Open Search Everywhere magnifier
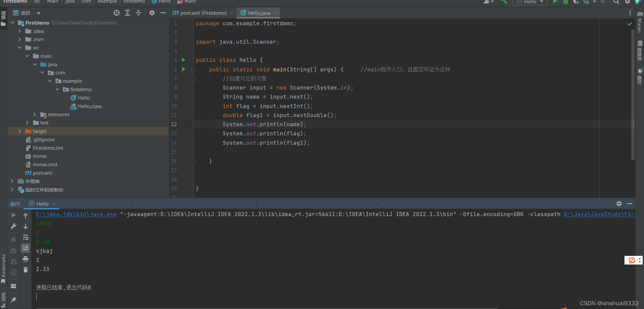Screen dimensions: 644x309 (616, 2)
